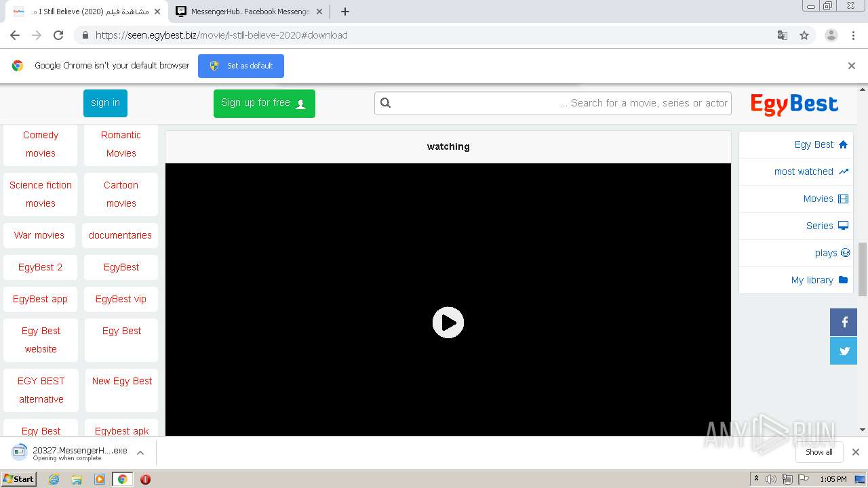Close the I Still Believe tab
Image resolution: width=868 pixels, height=488 pixels.
pyautogui.click(x=157, y=12)
